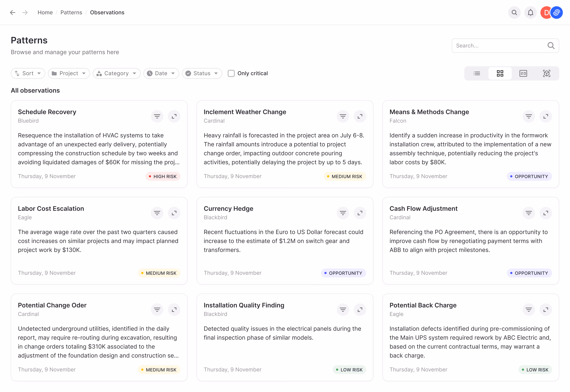Open the Category filter dropdown

(117, 73)
